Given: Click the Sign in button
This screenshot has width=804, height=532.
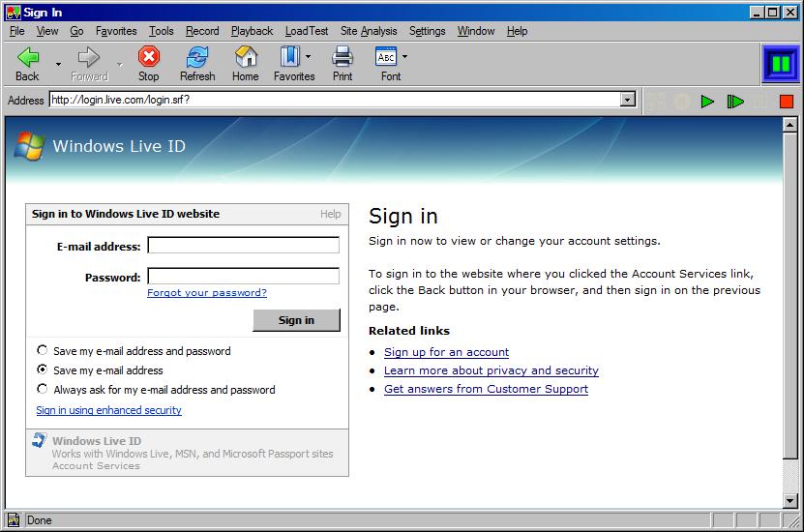Looking at the screenshot, I should point(296,320).
